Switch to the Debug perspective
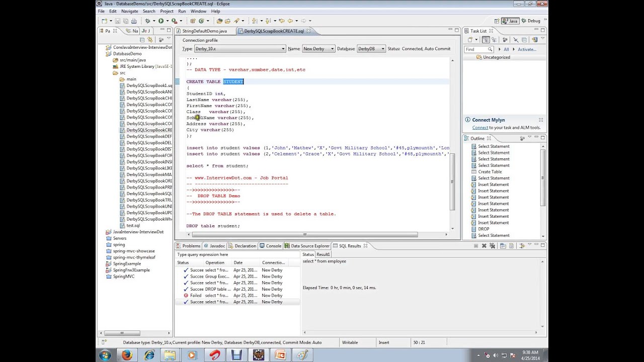 (x=530, y=21)
